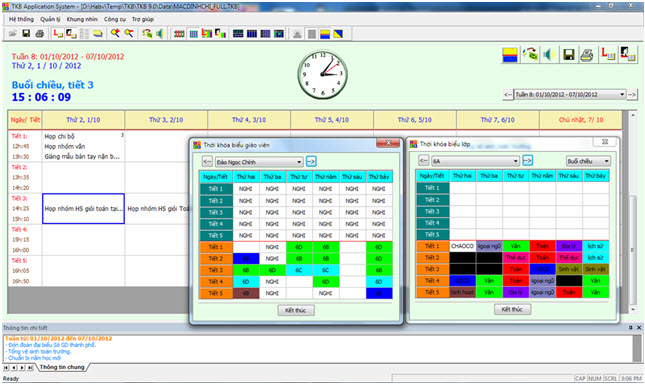Click previous class arrow in class timetable
Viewport: 645px width, 384px height.
pos(424,160)
